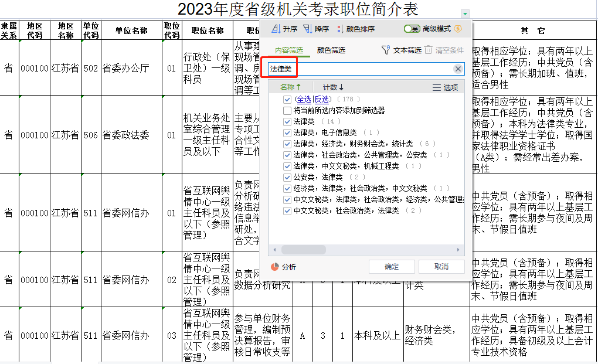
Task: Uncheck 法律类，中文文秘类，机械工程类 item
Action: click(x=287, y=166)
